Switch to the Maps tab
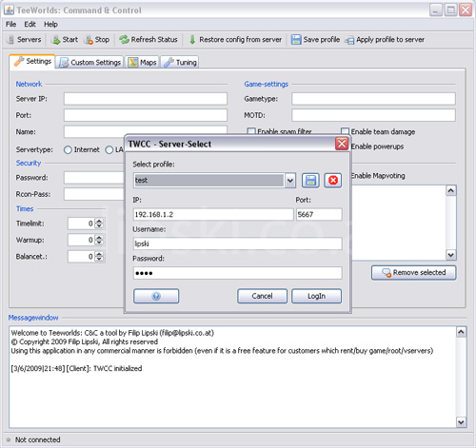Viewport: 476px width, 448px height. tap(143, 63)
